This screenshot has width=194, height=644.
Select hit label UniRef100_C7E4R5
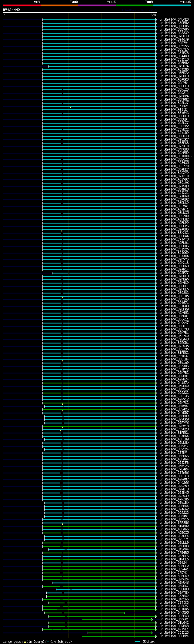[x=174, y=553]
